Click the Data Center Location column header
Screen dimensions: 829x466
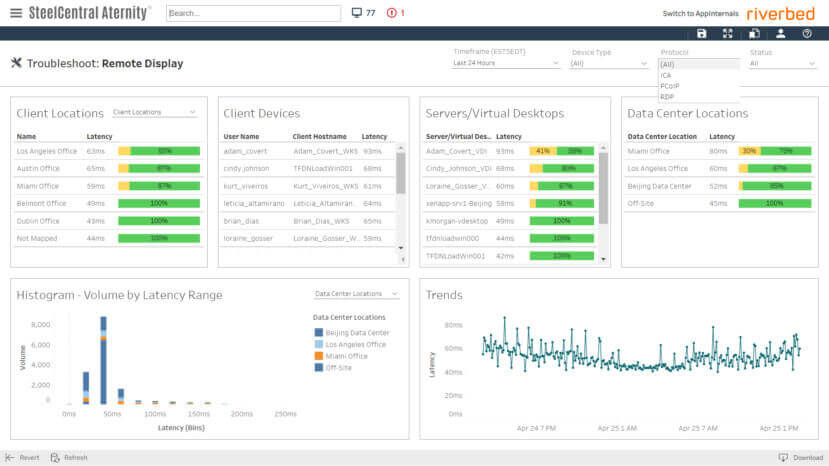[x=662, y=136]
